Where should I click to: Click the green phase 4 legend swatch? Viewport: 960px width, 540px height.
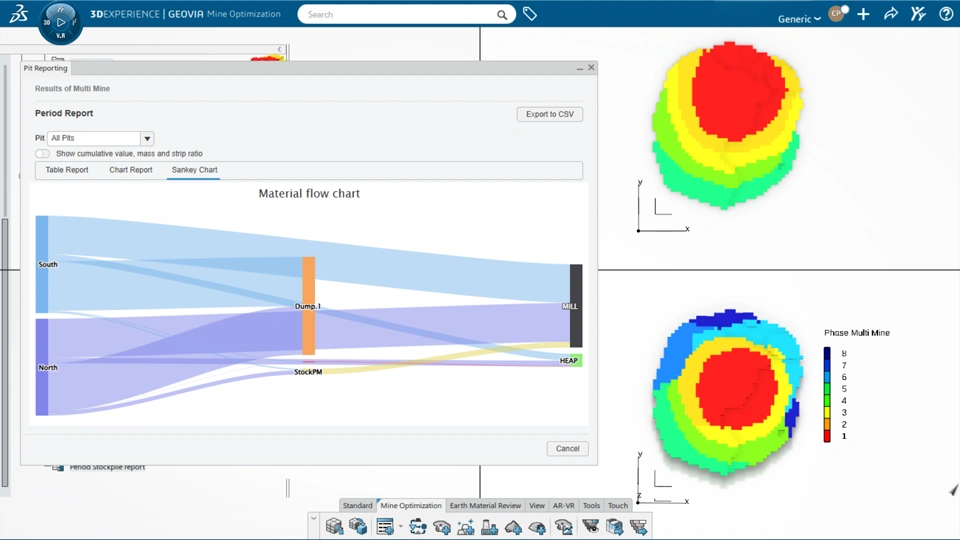coord(827,401)
